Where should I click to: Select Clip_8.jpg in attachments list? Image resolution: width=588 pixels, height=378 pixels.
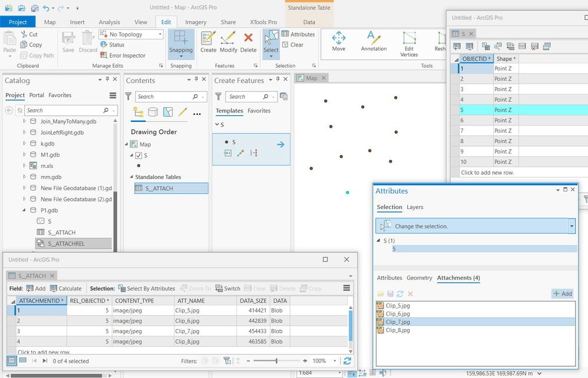pos(398,330)
